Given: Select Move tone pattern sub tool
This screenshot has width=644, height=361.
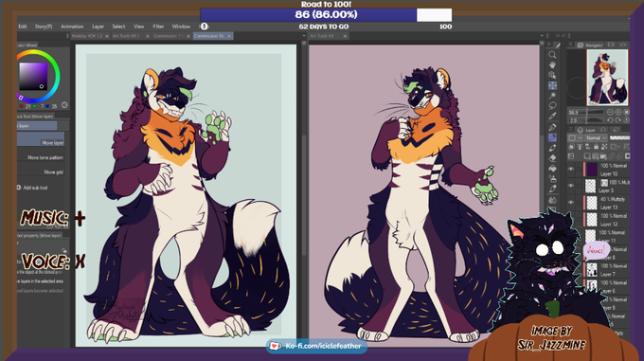Looking at the screenshot, I should pos(40,157).
